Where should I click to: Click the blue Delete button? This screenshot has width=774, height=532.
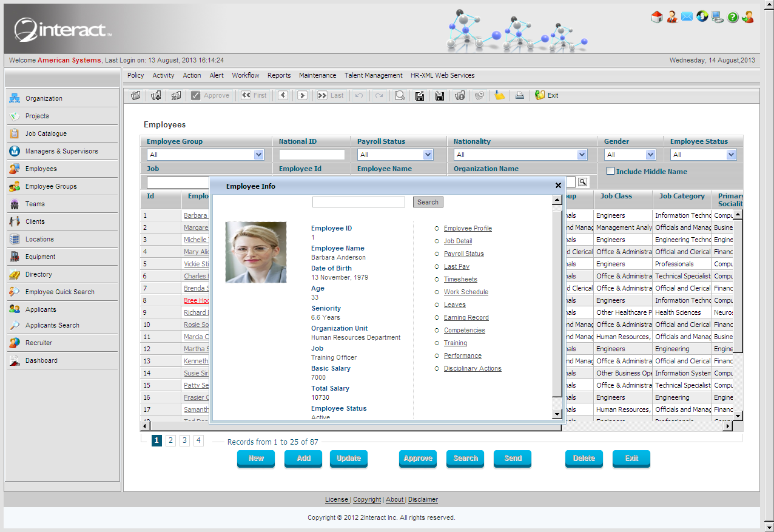584,459
